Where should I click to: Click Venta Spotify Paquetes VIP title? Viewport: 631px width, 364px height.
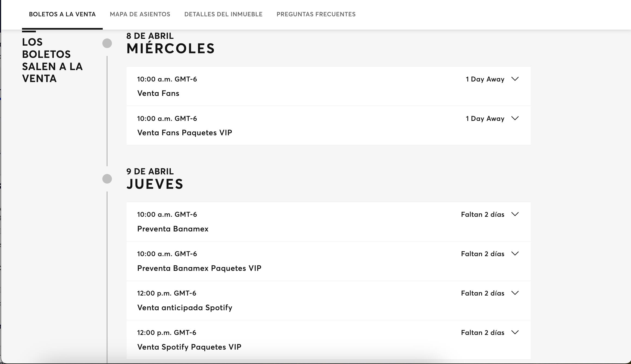[x=189, y=347]
